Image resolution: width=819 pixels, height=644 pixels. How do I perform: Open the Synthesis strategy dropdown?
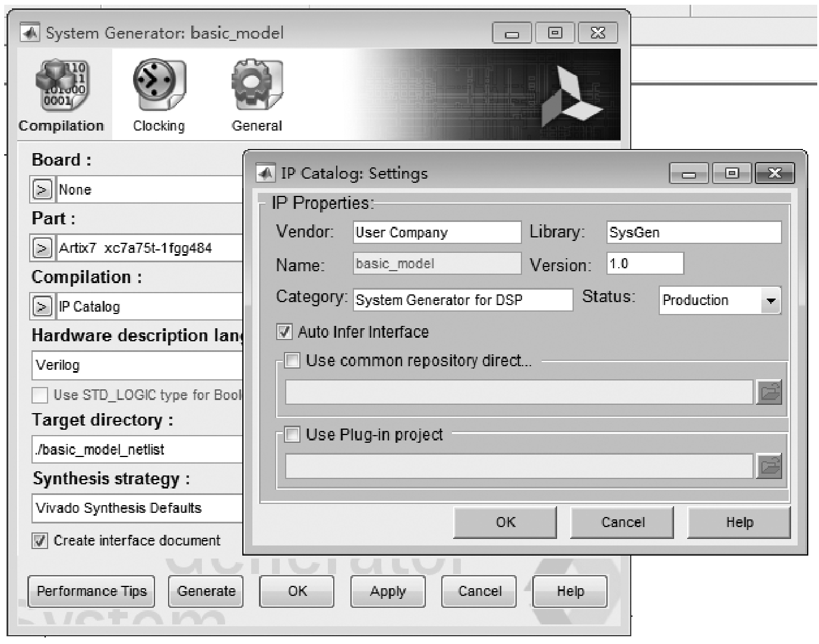(137, 508)
